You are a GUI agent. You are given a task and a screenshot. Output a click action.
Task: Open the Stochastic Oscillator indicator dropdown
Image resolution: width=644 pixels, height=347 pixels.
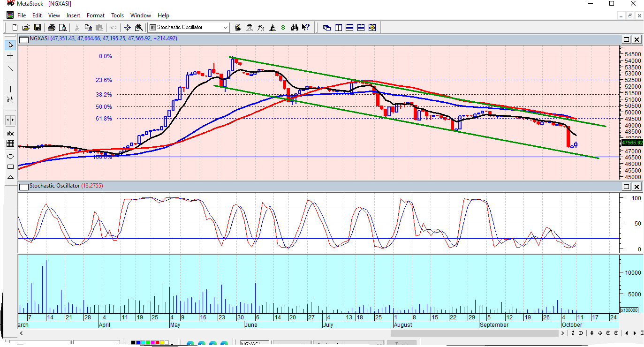(226, 28)
